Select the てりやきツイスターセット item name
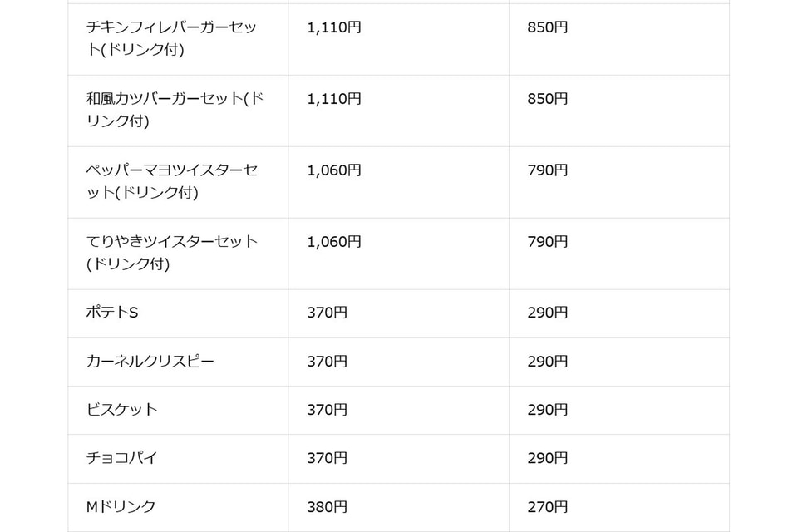The height and width of the screenshot is (532, 798). click(171, 253)
